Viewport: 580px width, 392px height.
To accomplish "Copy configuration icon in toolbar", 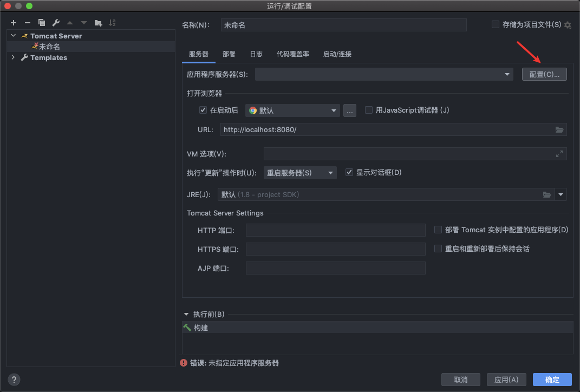I will click(41, 23).
